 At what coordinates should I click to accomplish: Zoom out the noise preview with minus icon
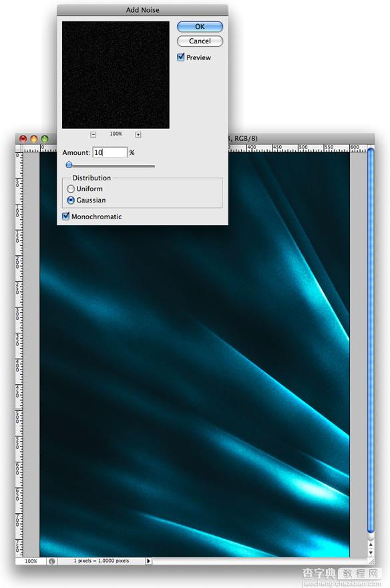[93, 134]
